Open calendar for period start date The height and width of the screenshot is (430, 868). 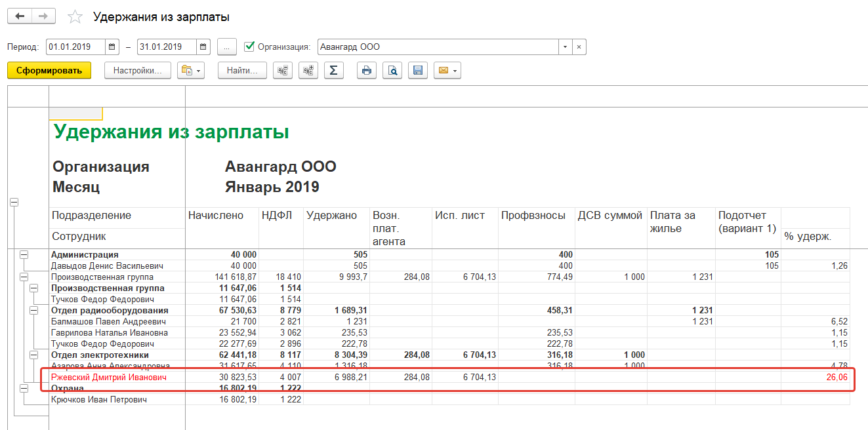tap(112, 47)
